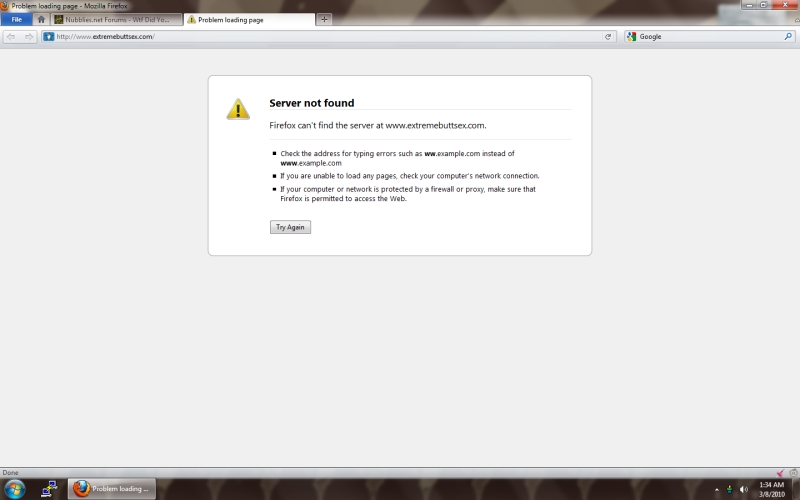Click the Try Again button

click(x=290, y=227)
